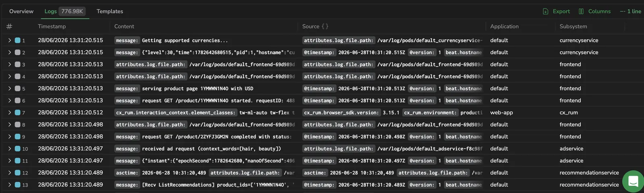644x193 pixels.
Task: Expand log row 6
Action: [9, 101]
